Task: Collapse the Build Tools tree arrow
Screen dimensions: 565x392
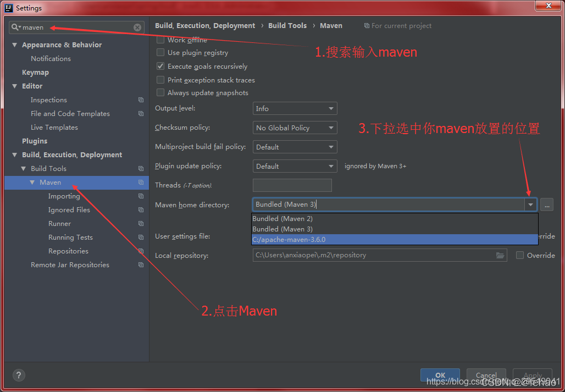Action: pos(24,169)
